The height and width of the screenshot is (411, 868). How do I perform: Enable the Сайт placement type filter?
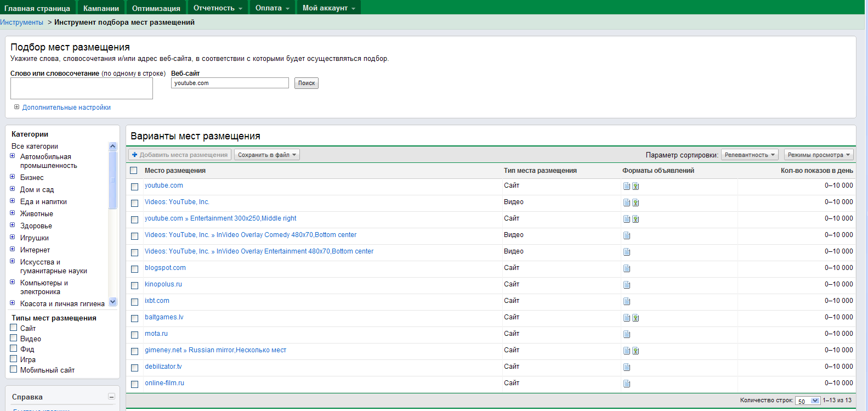pyautogui.click(x=14, y=328)
